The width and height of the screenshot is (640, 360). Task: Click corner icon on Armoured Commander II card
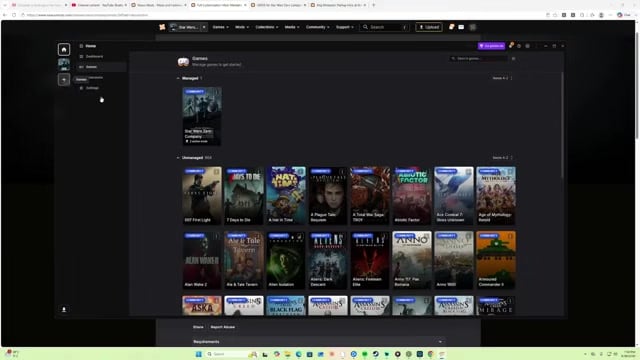511,236
